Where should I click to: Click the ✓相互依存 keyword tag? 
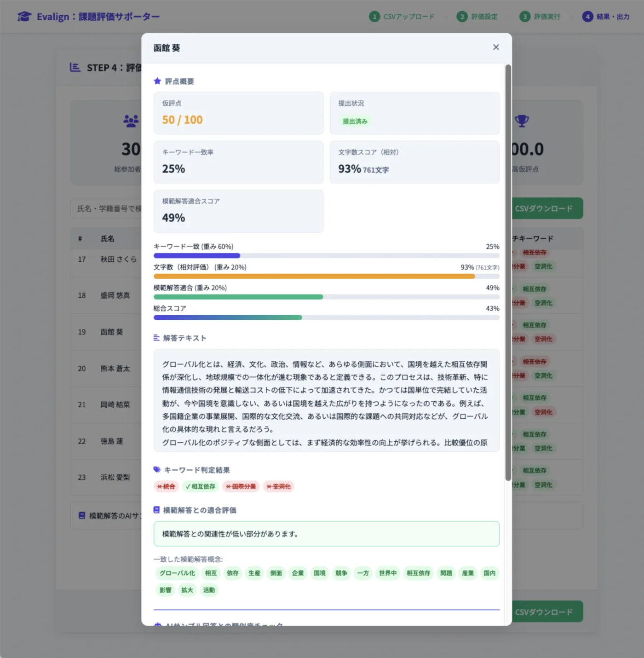(201, 486)
